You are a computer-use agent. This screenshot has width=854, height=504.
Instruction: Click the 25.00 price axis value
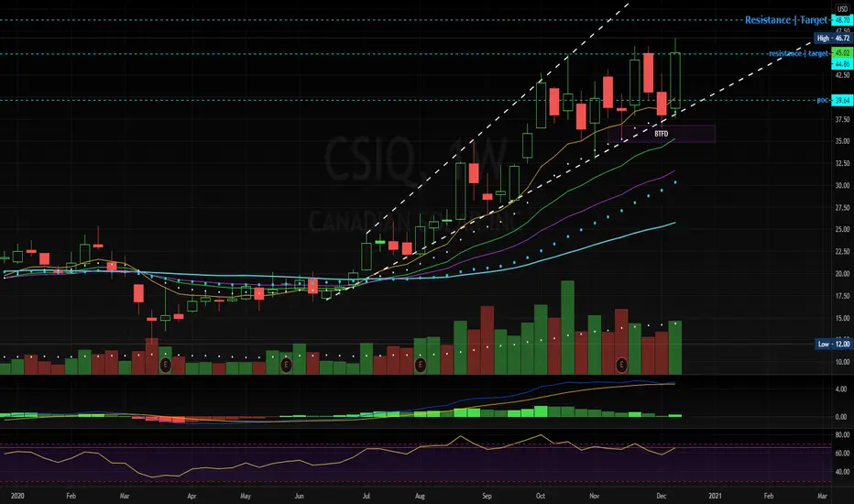(x=842, y=229)
